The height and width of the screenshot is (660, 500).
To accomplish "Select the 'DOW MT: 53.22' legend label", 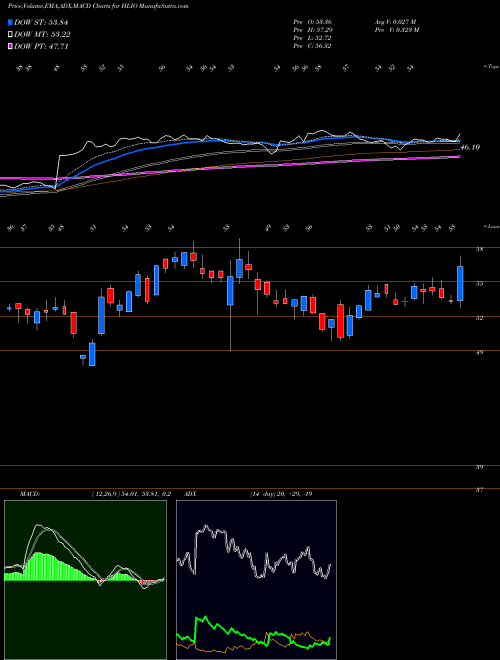I will (42, 35).
